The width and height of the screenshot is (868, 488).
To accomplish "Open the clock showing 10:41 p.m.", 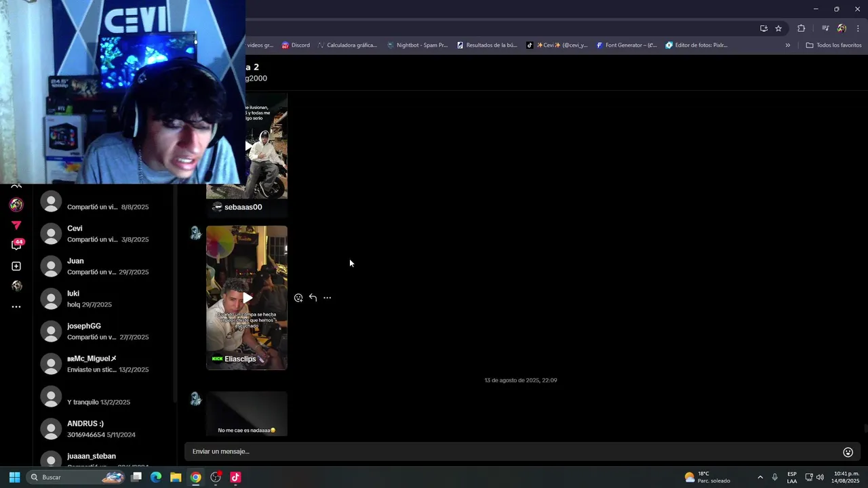I will point(846,477).
